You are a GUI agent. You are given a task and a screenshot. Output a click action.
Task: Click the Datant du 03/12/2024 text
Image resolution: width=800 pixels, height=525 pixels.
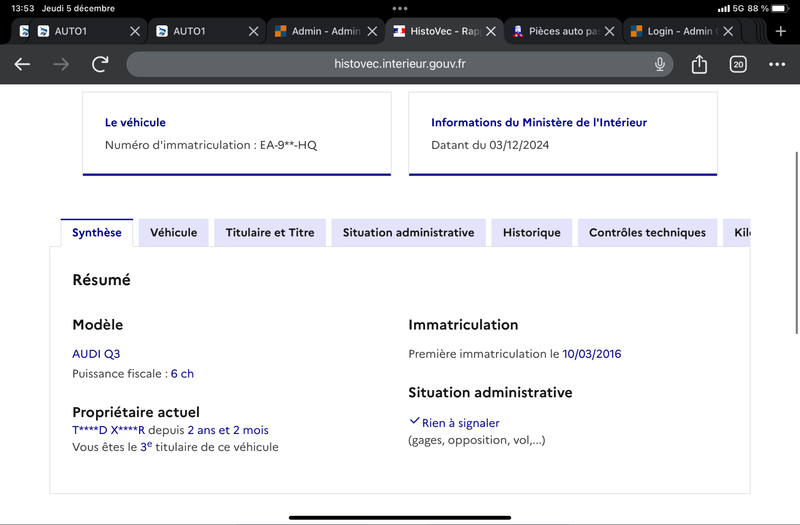pos(490,145)
